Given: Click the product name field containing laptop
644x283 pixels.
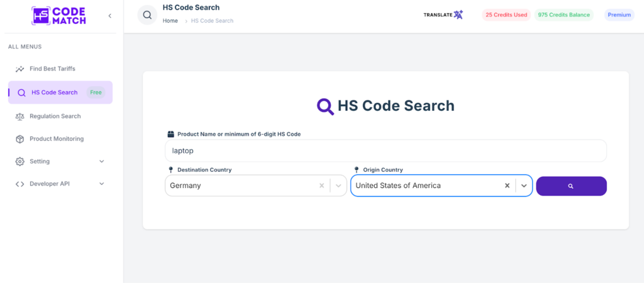Looking at the screenshot, I should coord(386,151).
